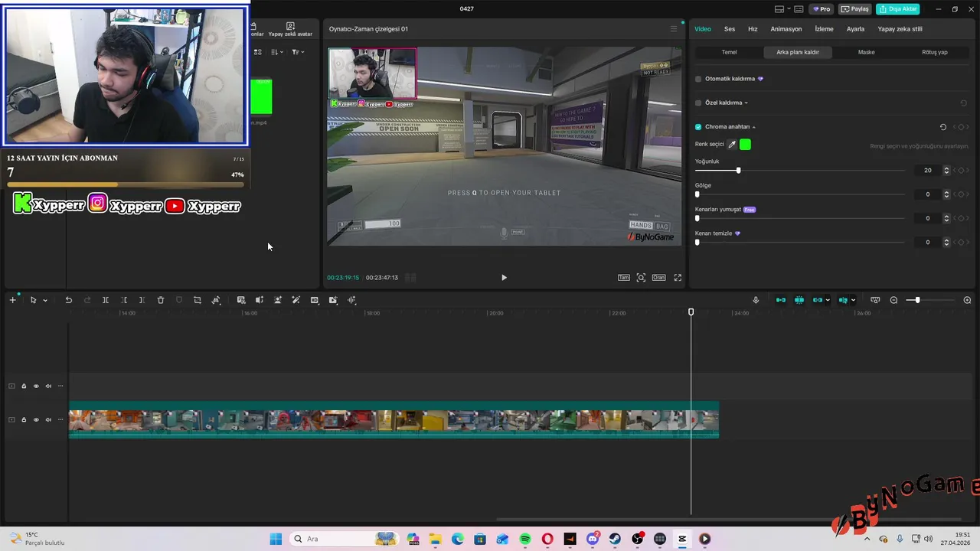
Task: Toggle main track magnet icon
Action: 781,300
